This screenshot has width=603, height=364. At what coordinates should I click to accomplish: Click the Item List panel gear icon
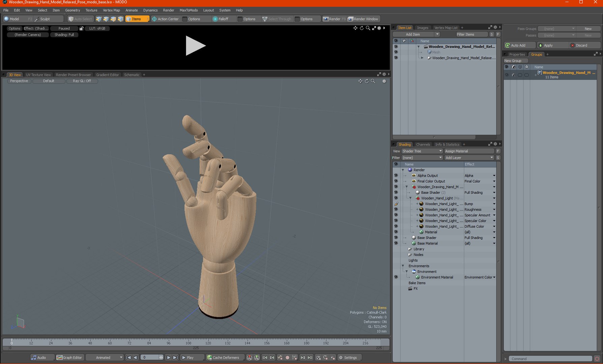(495, 27)
